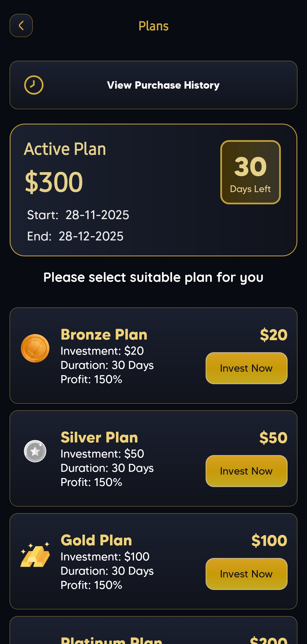Image resolution: width=307 pixels, height=644 pixels.
Task: Tap the Plans page title
Action: (153, 26)
